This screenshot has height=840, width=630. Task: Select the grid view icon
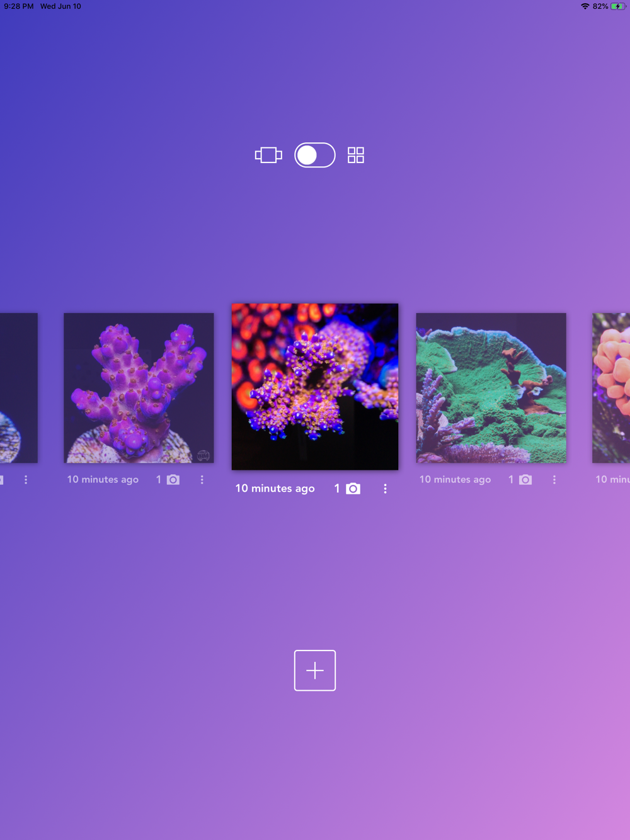(356, 155)
